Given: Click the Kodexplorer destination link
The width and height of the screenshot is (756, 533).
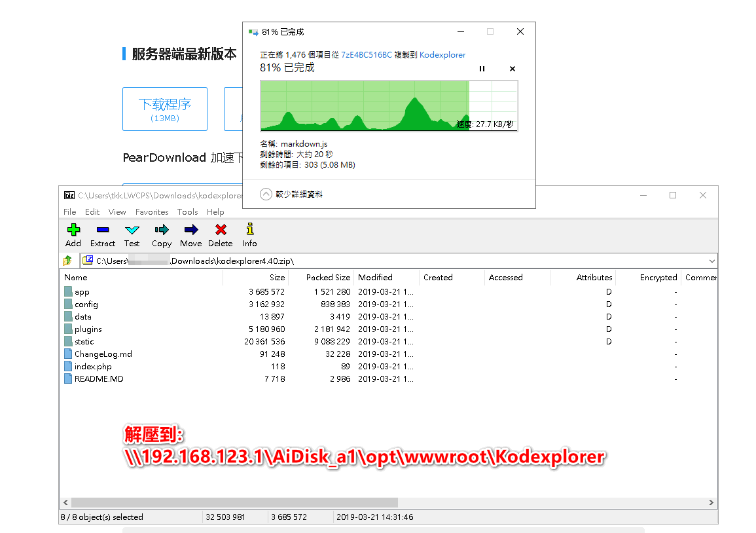Looking at the screenshot, I should pos(442,55).
